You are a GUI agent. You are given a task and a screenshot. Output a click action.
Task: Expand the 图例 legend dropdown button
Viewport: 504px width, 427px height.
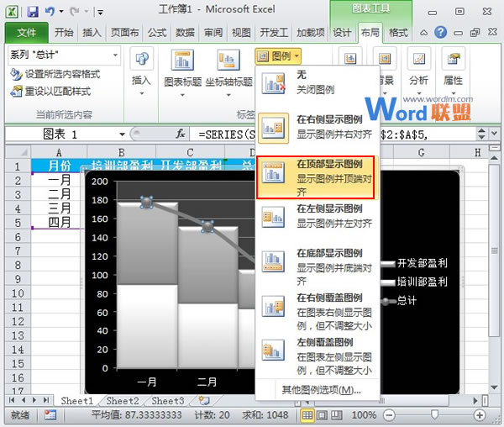click(277, 55)
